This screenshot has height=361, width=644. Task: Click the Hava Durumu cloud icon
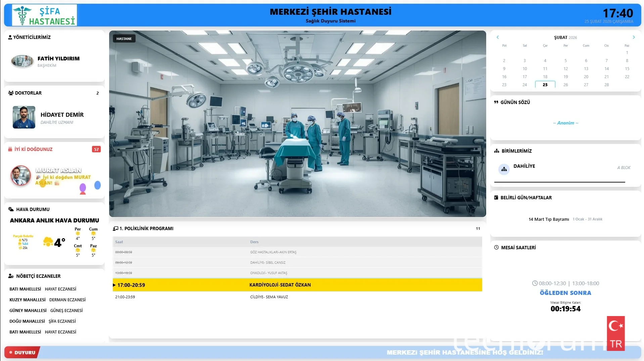pos(11,209)
